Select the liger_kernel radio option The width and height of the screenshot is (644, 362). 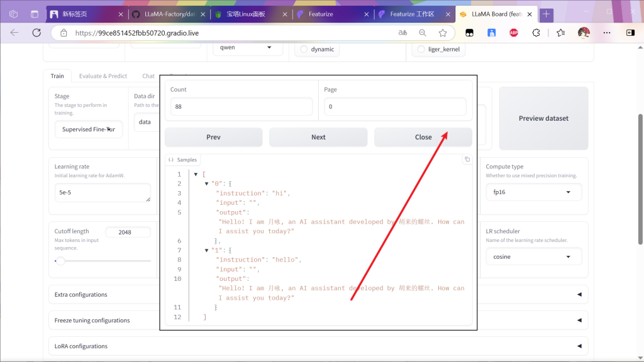(x=421, y=49)
